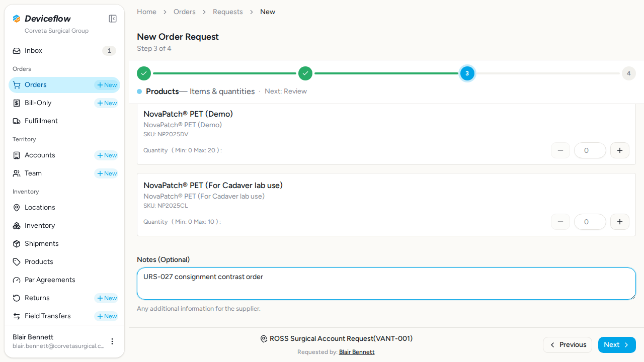Image resolution: width=644 pixels, height=362 pixels.
Task: Click SKU: NP2025CL text
Action: [x=166, y=206]
